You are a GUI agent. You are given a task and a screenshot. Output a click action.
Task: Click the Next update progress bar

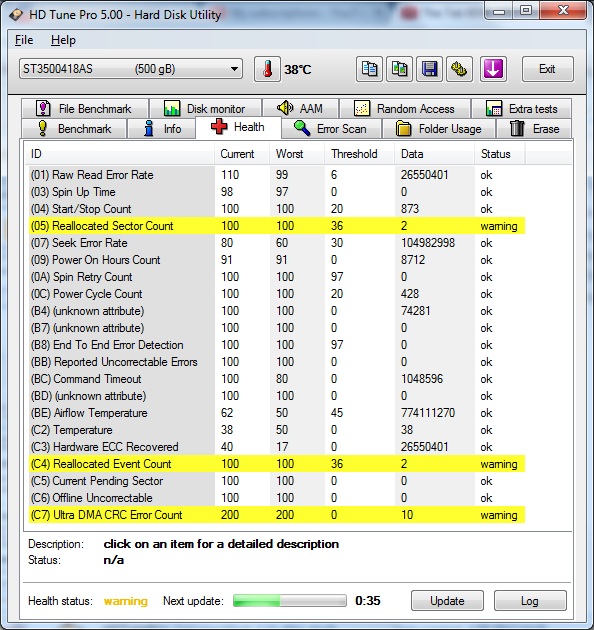[x=290, y=601]
